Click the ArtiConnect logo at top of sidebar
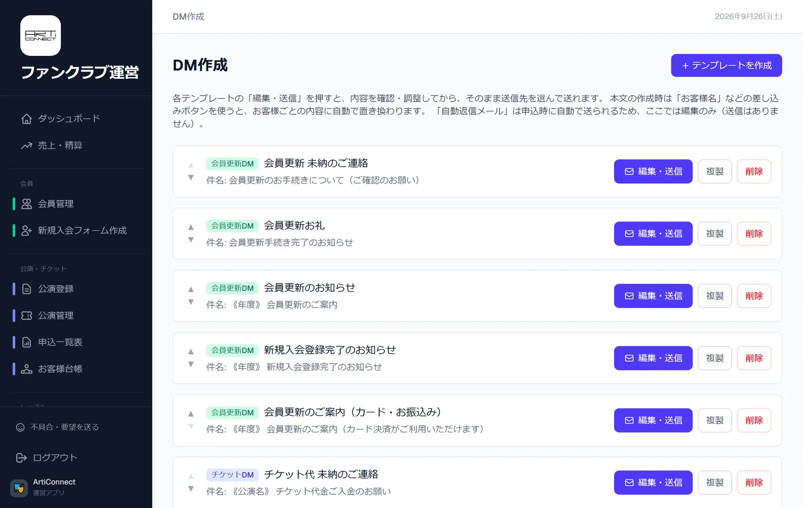Screen dimensions: 812x508 41,36
